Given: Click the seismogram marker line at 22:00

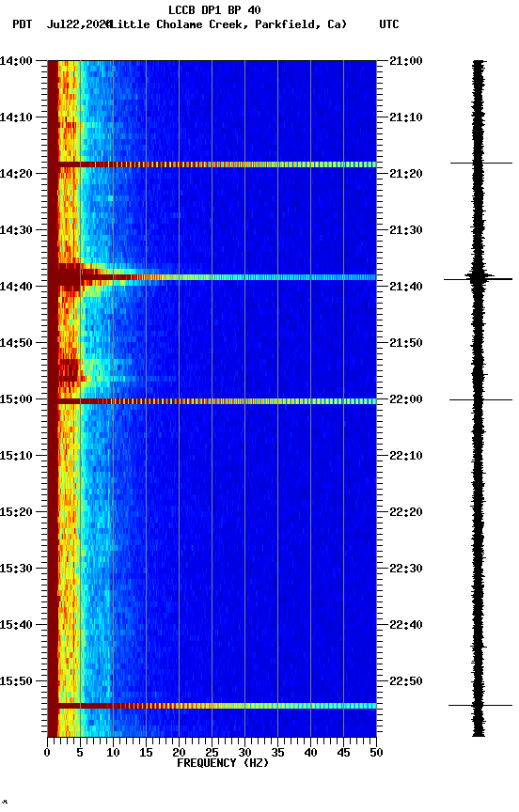Looking at the screenshot, I should click(480, 399).
